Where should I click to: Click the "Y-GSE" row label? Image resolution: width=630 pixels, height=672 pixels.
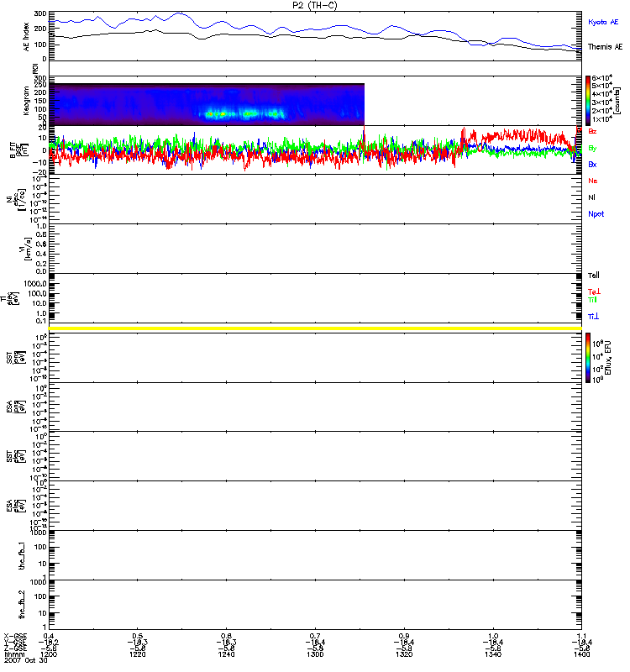[15, 643]
